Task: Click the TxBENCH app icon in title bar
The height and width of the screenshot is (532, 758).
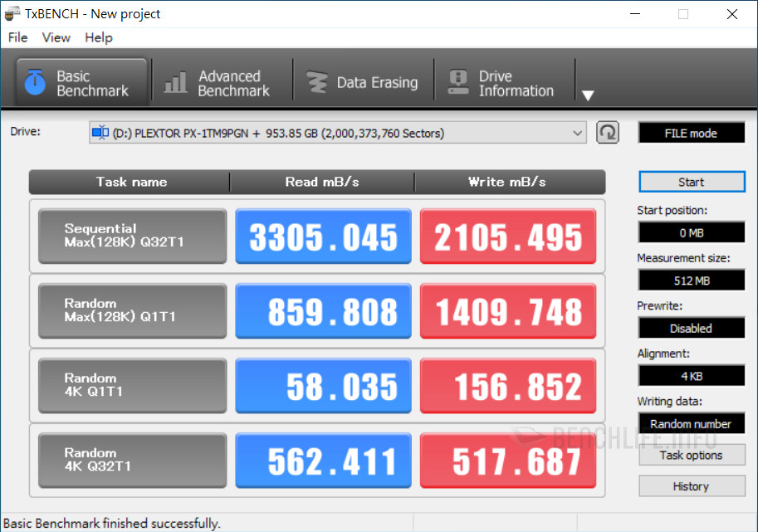Action: coord(12,14)
